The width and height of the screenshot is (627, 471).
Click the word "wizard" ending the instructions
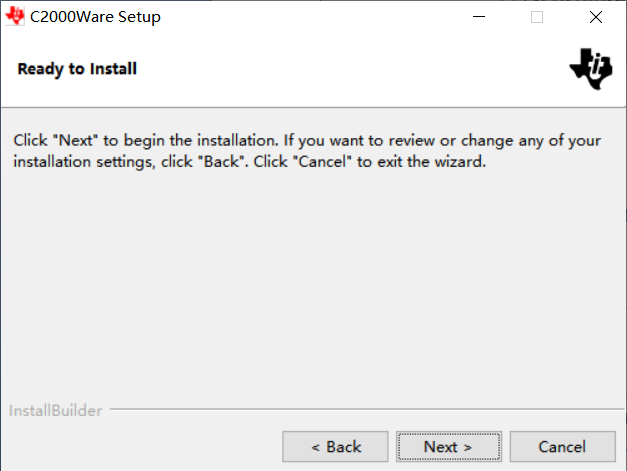(459, 161)
